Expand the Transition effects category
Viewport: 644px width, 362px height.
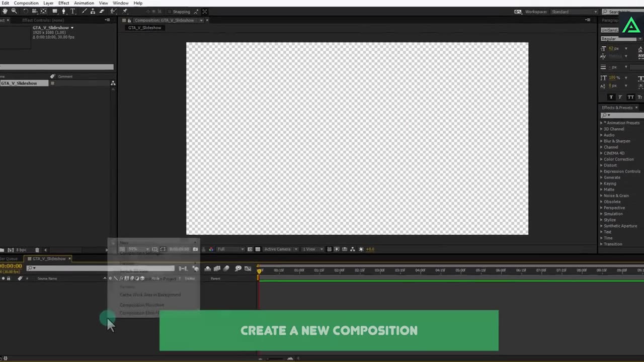coord(601,244)
